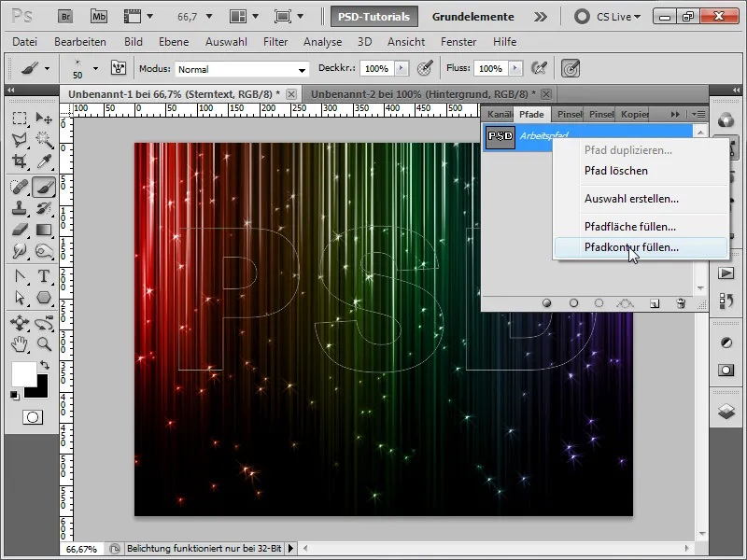This screenshot has width=747, height=560.
Task: Open the Ebene menu
Action: pos(174,42)
